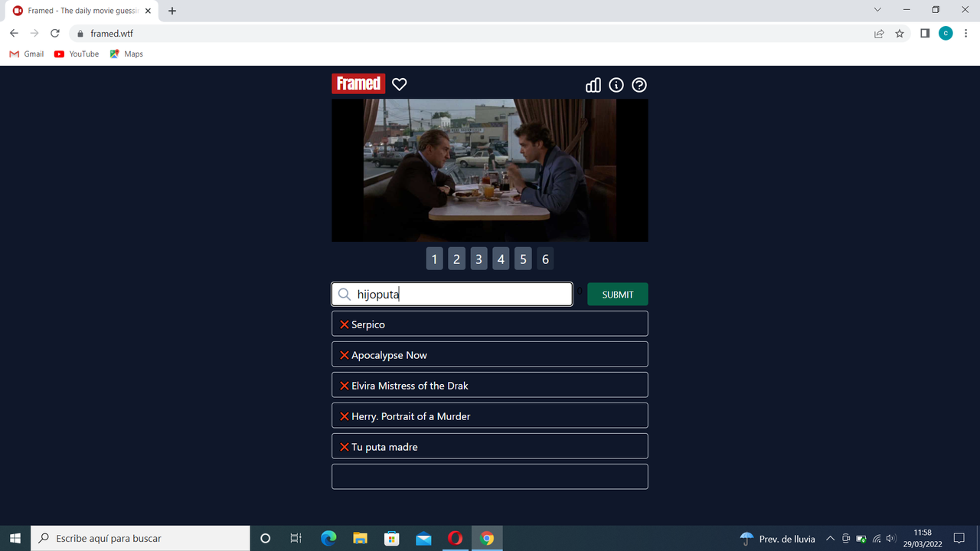Share this page icon

pyautogui.click(x=879, y=34)
